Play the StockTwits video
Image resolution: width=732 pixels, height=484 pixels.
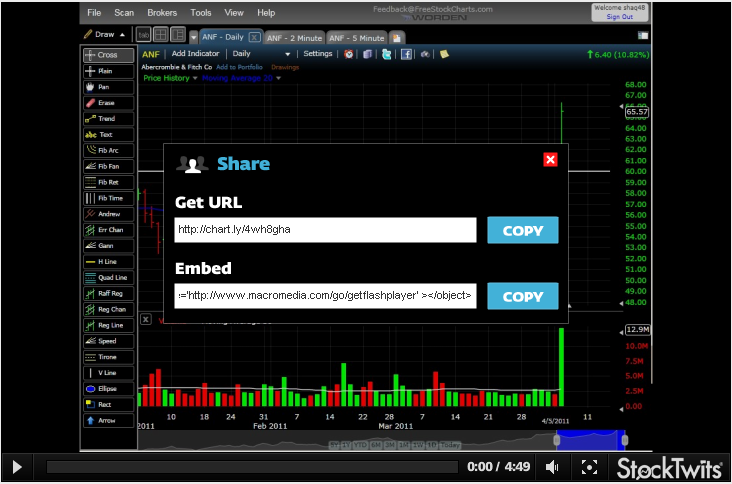click(x=17, y=467)
